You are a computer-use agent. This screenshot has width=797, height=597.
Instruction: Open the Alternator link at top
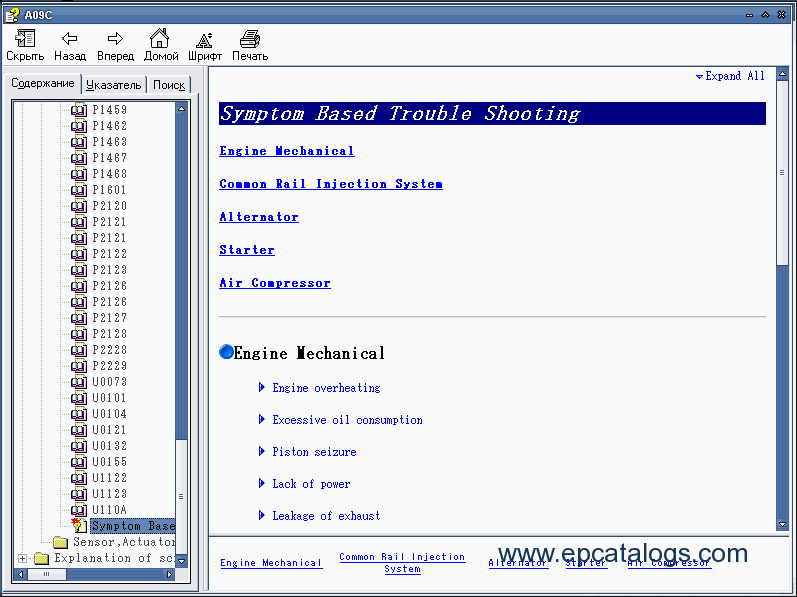(x=259, y=217)
